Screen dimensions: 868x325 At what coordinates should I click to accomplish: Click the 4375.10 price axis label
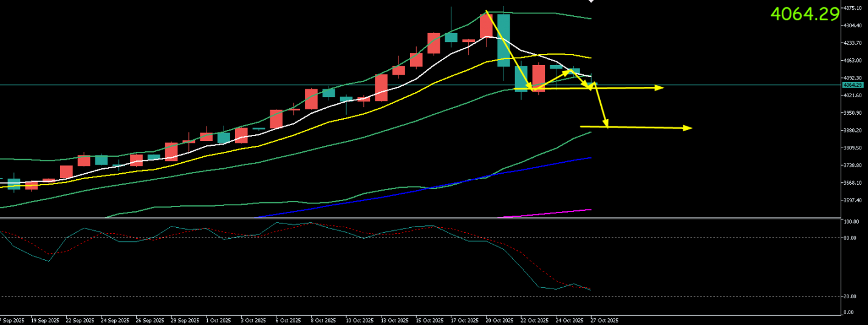click(852, 8)
